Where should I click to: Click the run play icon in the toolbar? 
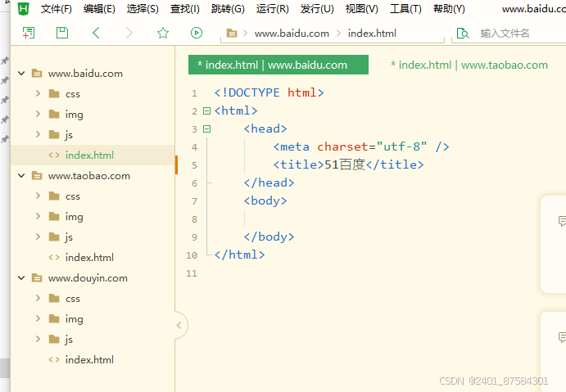pyautogui.click(x=197, y=33)
